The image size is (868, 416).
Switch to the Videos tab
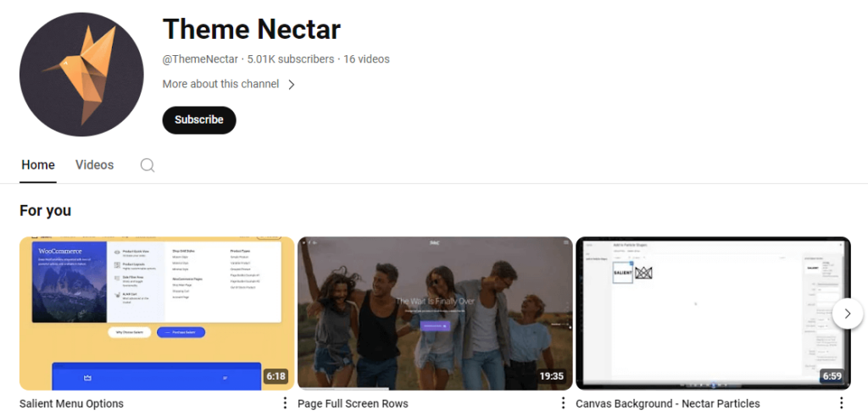point(95,165)
